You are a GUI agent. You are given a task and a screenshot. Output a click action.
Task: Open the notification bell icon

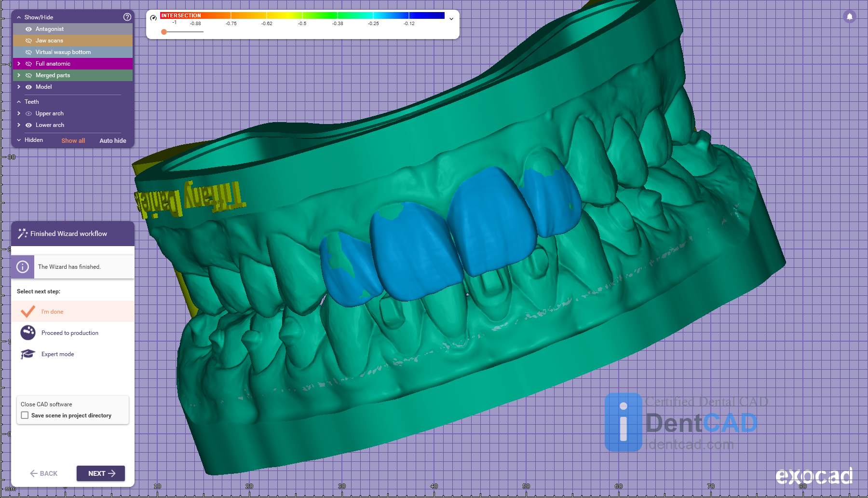pyautogui.click(x=850, y=17)
